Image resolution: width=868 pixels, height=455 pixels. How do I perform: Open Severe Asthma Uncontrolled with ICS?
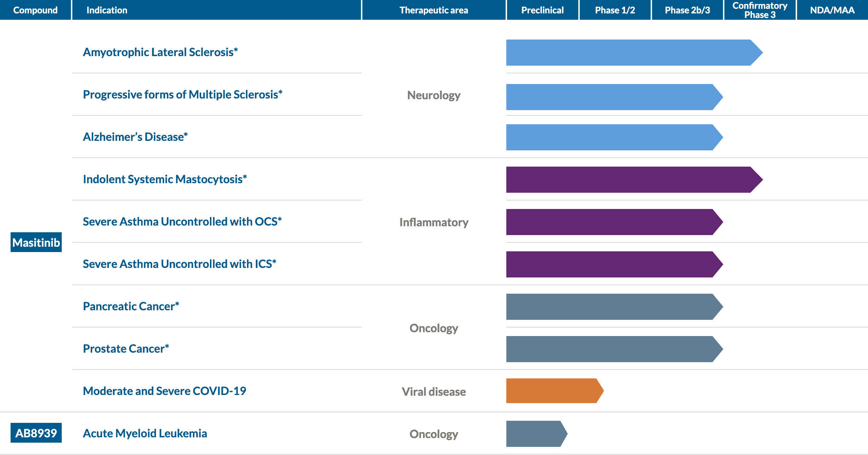click(180, 264)
